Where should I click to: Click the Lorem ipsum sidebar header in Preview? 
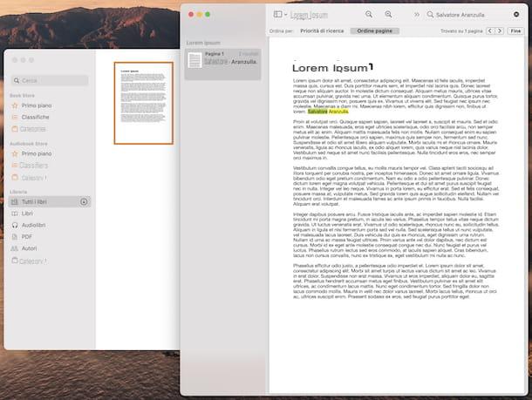203,43
